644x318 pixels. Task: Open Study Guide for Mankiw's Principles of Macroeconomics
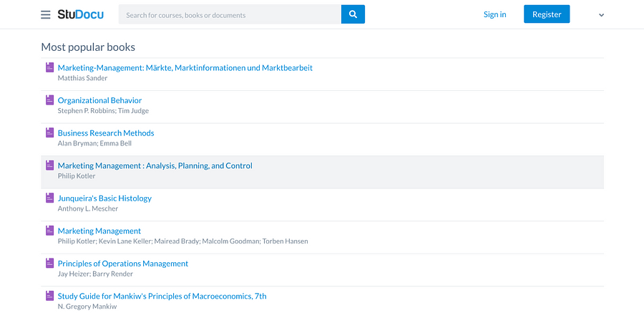pyautogui.click(x=162, y=296)
